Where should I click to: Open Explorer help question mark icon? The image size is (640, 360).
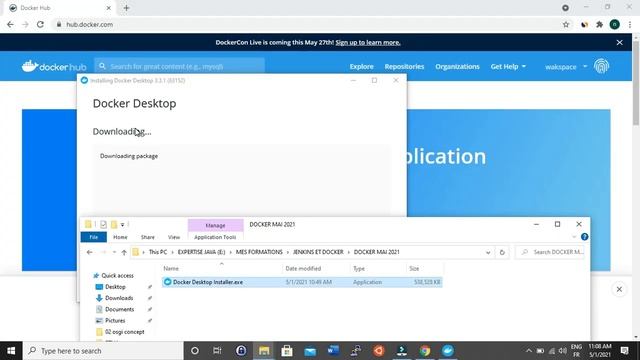pyautogui.click(x=584, y=237)
